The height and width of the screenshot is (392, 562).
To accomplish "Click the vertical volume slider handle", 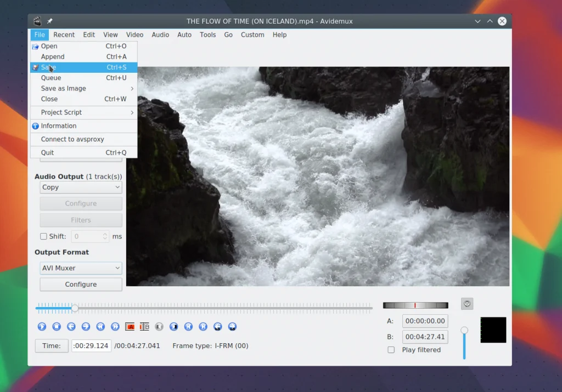I will pos(464,330).
